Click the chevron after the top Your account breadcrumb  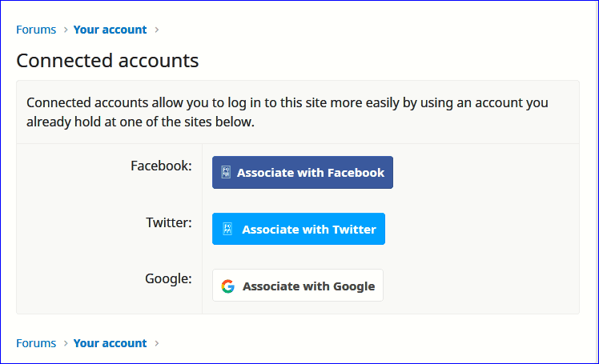click(x=157, y=30)
